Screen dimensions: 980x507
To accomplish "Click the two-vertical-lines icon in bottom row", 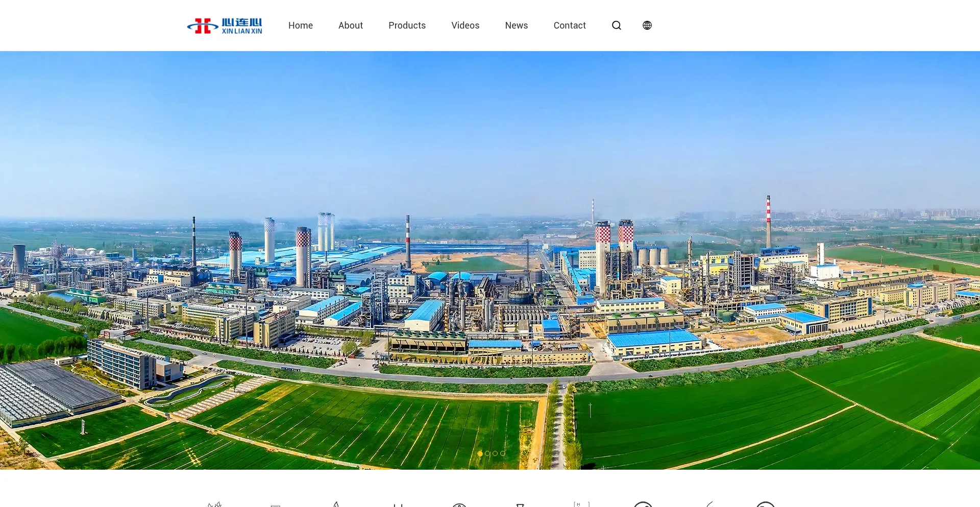I will coord(398,505).
